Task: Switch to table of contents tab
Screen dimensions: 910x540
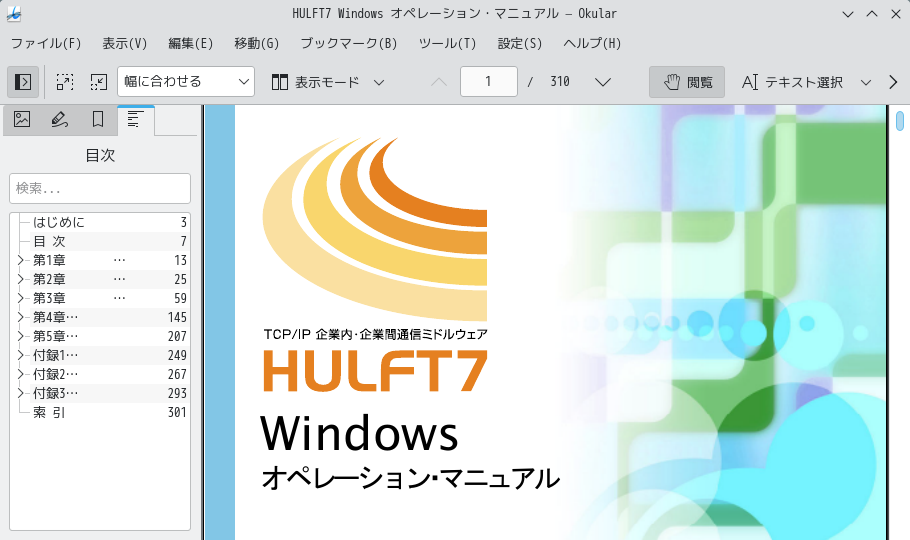Action: [135, 120]
